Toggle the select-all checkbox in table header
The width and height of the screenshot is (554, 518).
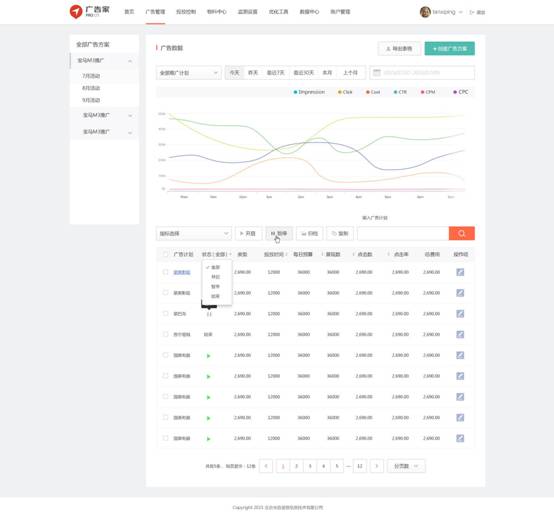click(x=165, y=254)
